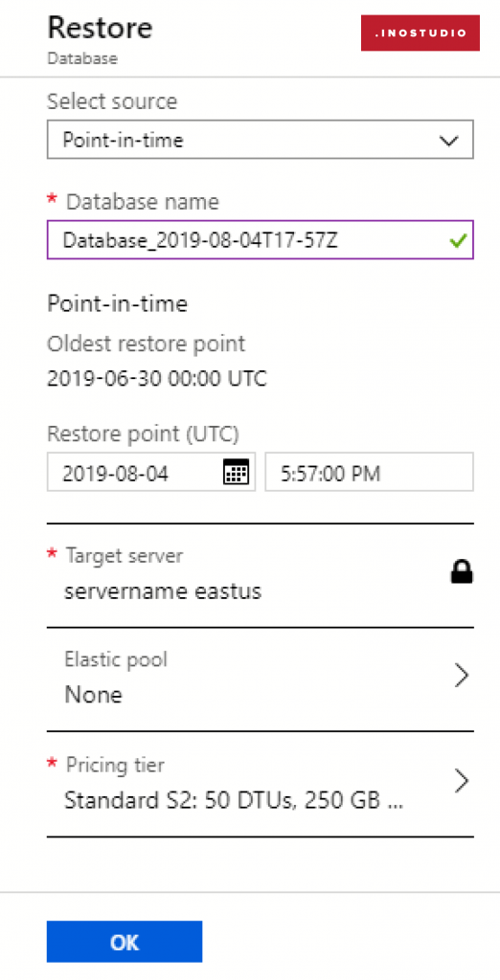Open Elastic pool chevron arrow
Viewport: 500px width, 980px height.
461,676
